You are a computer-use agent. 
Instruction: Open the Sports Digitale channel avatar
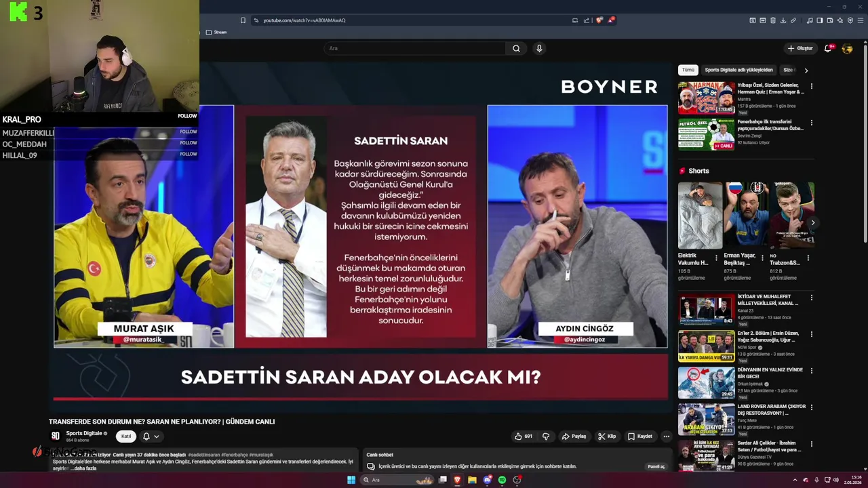(x=56, y=436)
